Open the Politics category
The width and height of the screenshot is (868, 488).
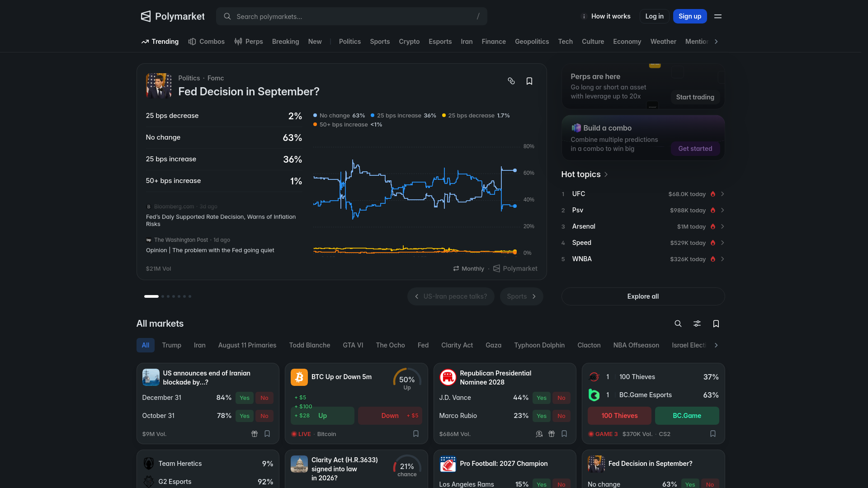point(350,42)
